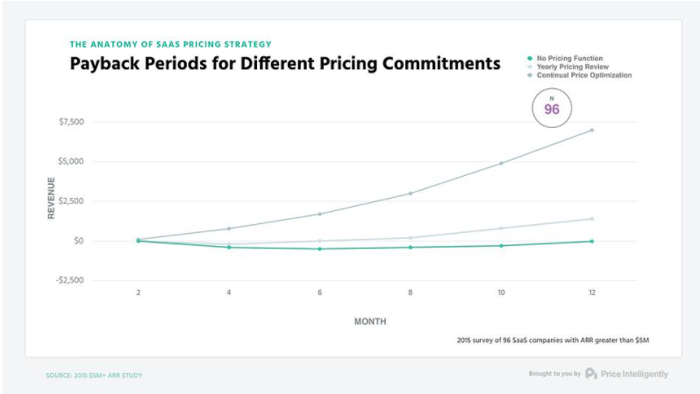The image size is (700, 394).
Task: Select the month 12 Yearly Pricing Review point
Action: pos(592,219)
